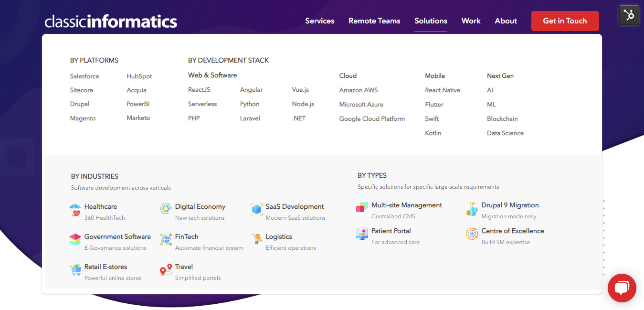Click the Travel map pin icon
The image size is (644, 310).
tap(166, 270)
